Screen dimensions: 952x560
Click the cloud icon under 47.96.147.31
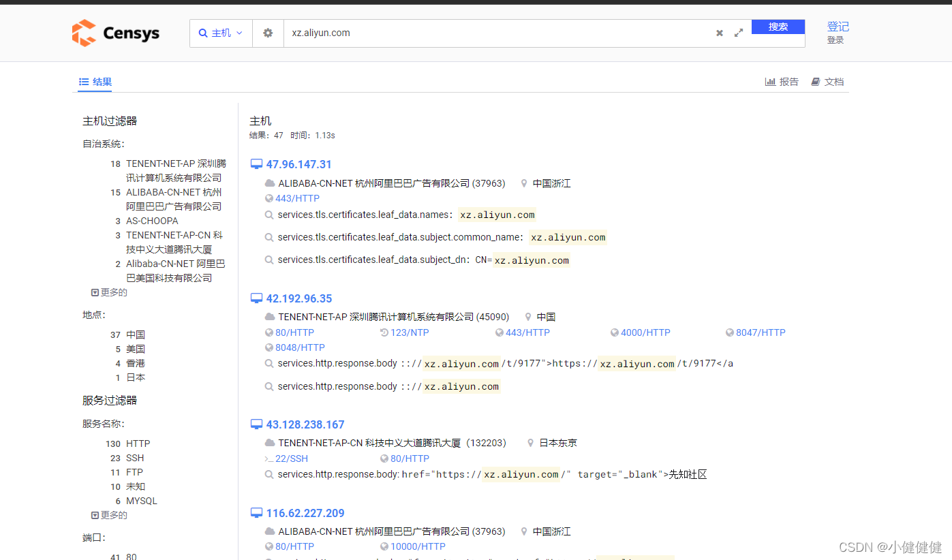point(270,183)
